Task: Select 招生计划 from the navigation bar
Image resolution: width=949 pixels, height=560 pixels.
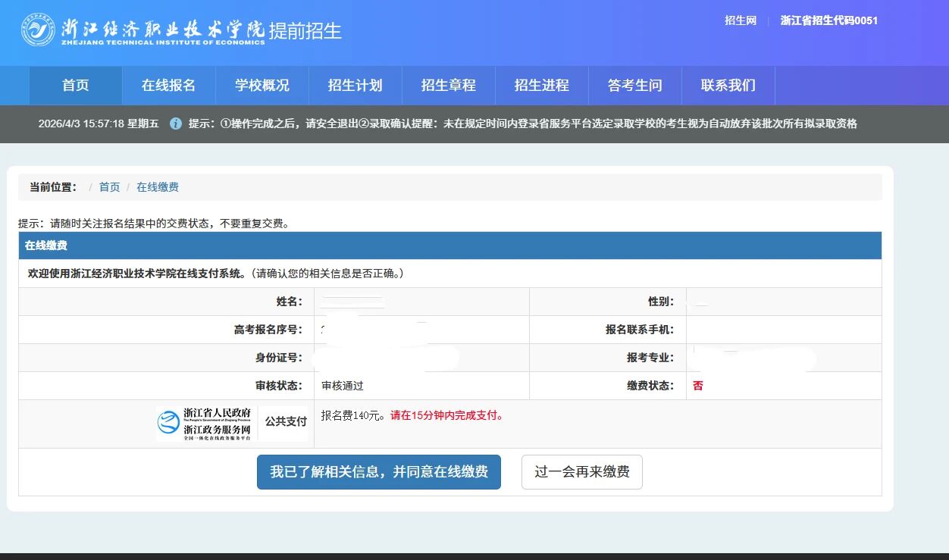Action: tap(355, 86)
